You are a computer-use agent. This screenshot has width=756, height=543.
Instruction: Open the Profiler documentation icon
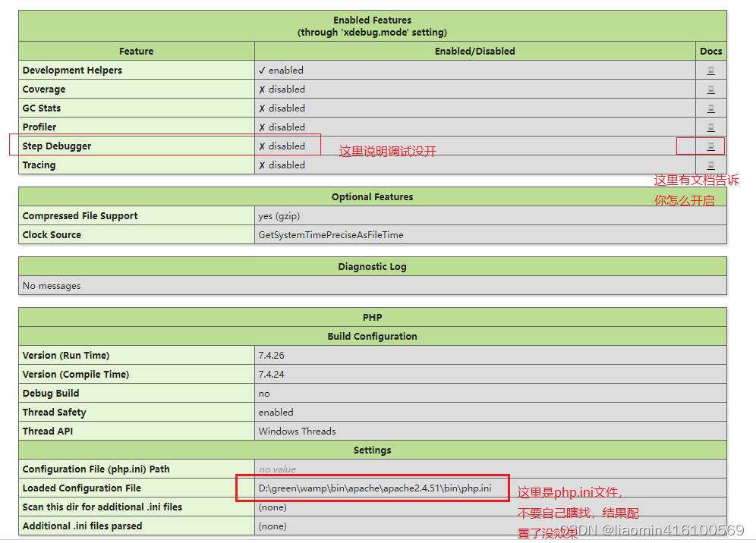(711, 127)
